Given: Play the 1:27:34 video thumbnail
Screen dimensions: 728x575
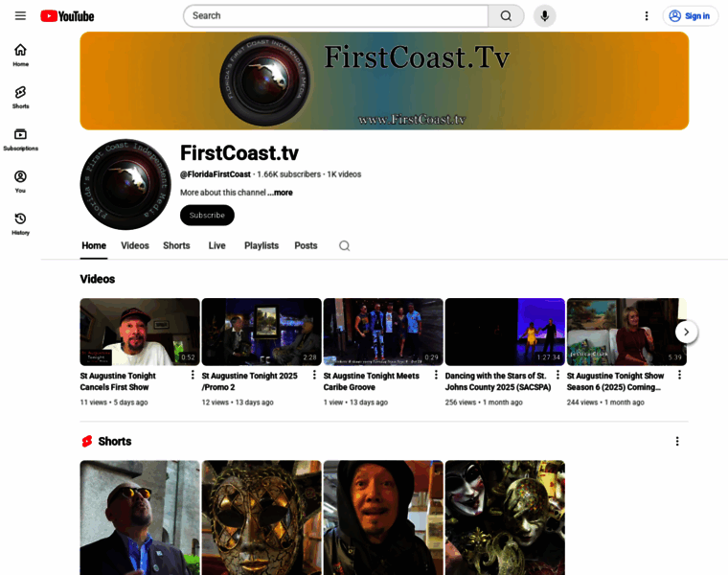Looking at the screenshot, I should click(505, 332).
